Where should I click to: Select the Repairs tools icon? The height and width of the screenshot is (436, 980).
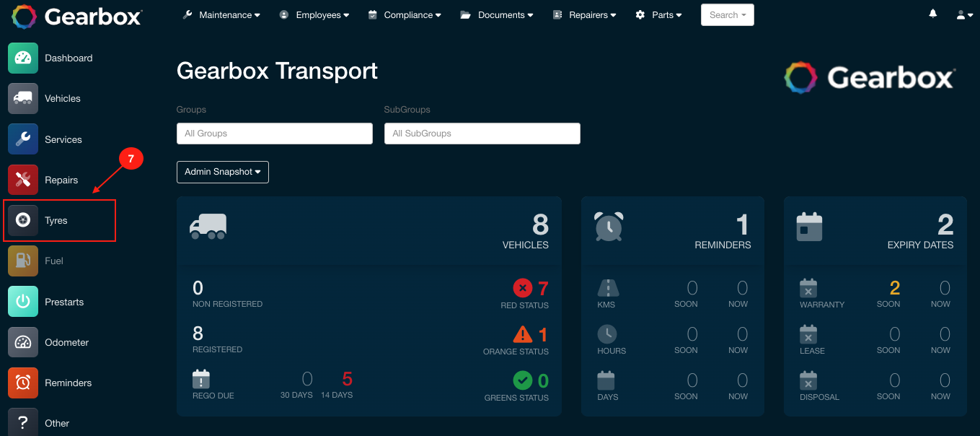[x=23, y=180]
